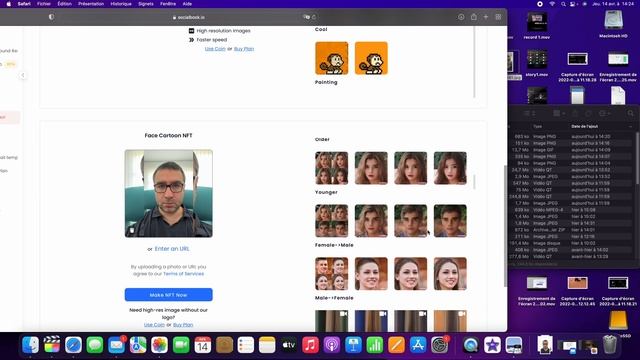Select second monkey thumbnail under Cool
The image size is (640, 360).
[371, 58]
